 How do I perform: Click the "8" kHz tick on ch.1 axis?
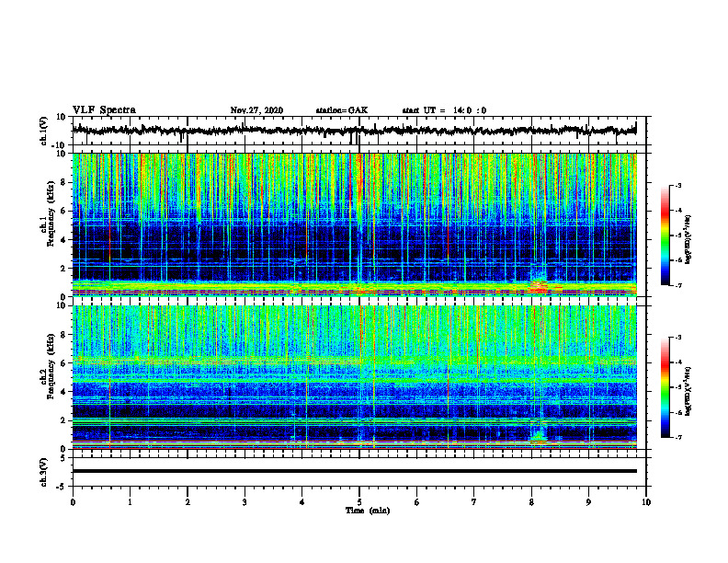[x=64, y=182]
